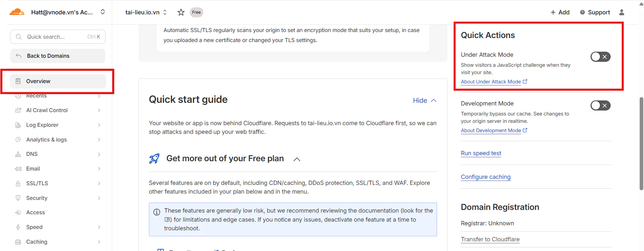Open the tai-lieu.io.vn domain selector

coord(146,12)
